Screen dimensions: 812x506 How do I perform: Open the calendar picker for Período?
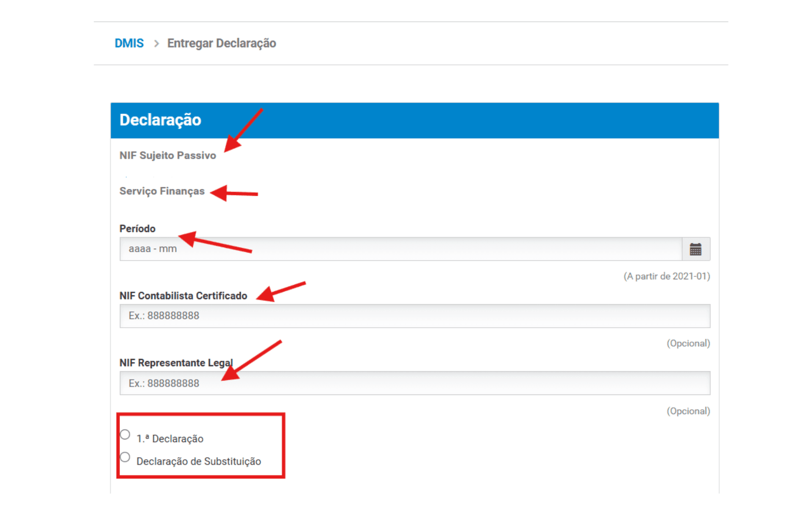695,249
